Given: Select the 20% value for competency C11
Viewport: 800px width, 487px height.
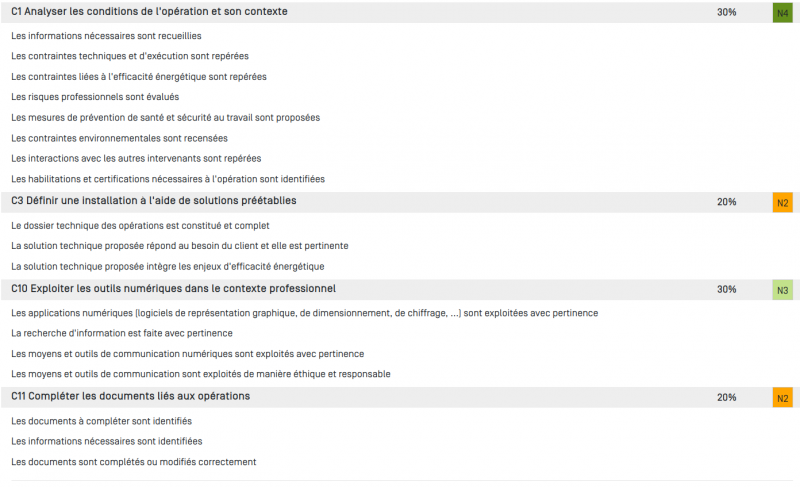Looking at the screenshot, I should pyautogui.click(x=727, y=398).
